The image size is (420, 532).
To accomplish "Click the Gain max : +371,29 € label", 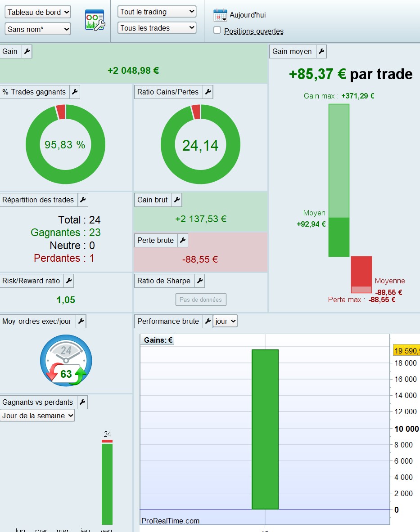I will (x=339, y=96).
